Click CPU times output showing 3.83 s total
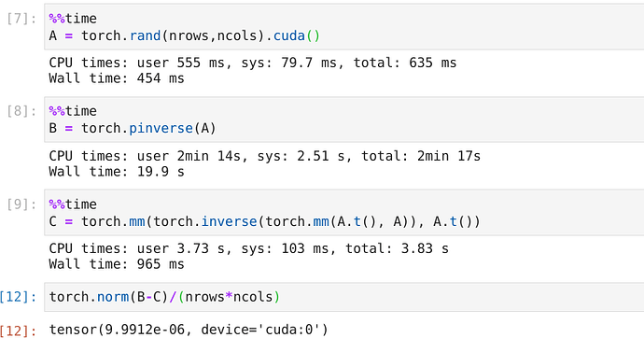Screen dimensions: 644x352 249,248
